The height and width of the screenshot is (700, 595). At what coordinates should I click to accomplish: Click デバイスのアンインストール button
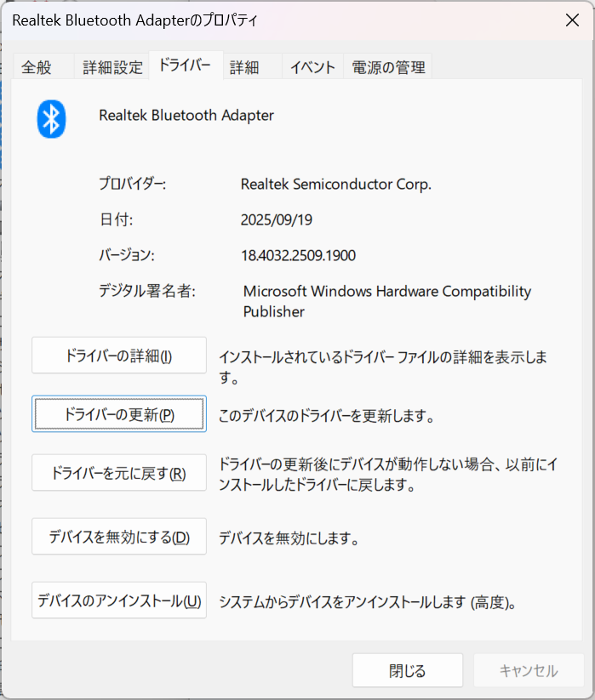[x=119, y=600]
